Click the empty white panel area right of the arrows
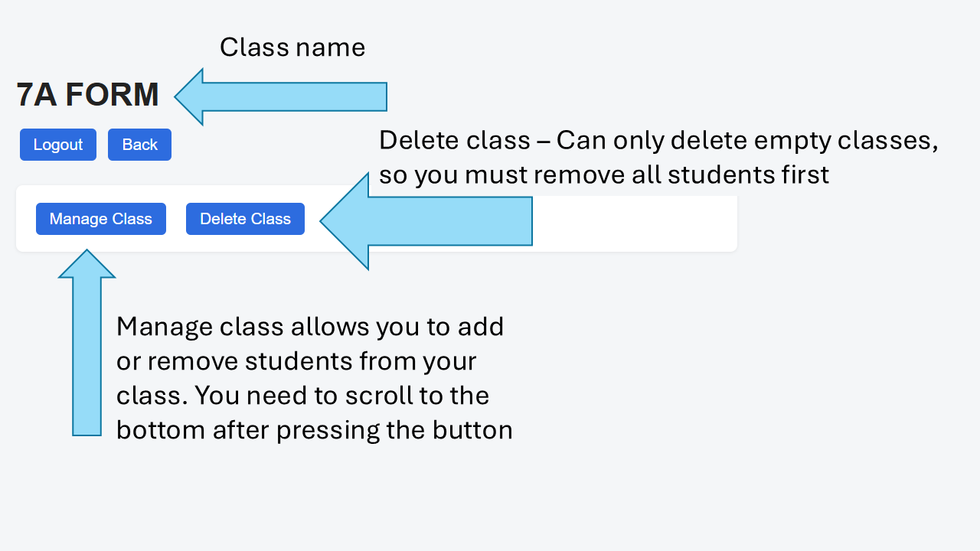Image resolution: width=980 pixels, height=551 pixels. point(635,223)
